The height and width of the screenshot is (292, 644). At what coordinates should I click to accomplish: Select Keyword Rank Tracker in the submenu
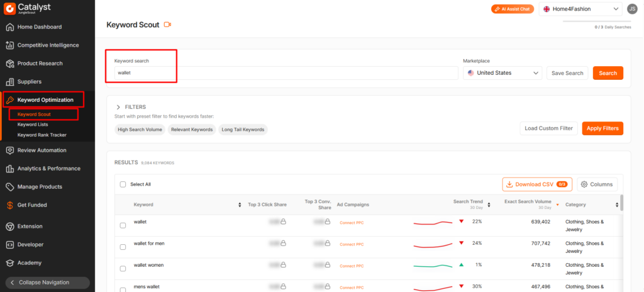pos(42,135)
